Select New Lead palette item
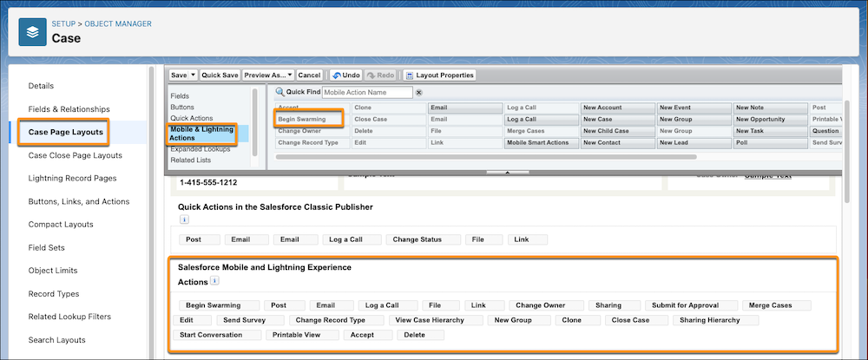This screenshot has width=868, height=360. pyautogui.click(x=694, y=142)
